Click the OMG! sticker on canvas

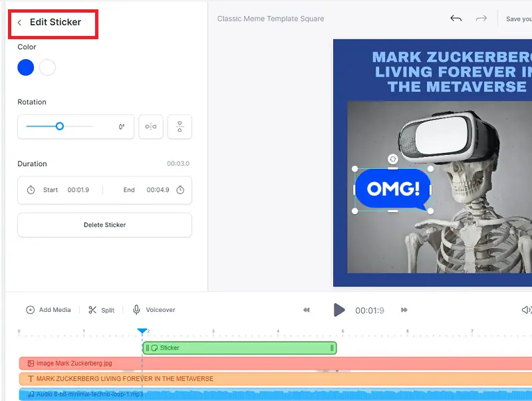click(393, 189)
